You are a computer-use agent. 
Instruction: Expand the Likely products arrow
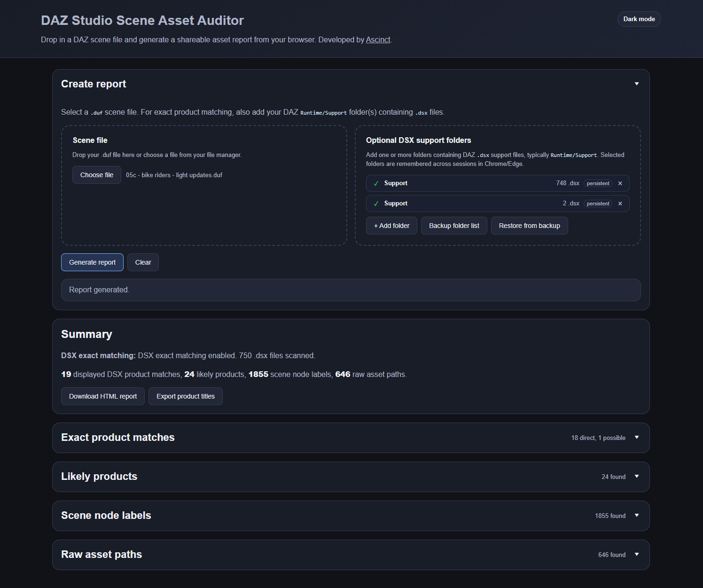(637, 477)
